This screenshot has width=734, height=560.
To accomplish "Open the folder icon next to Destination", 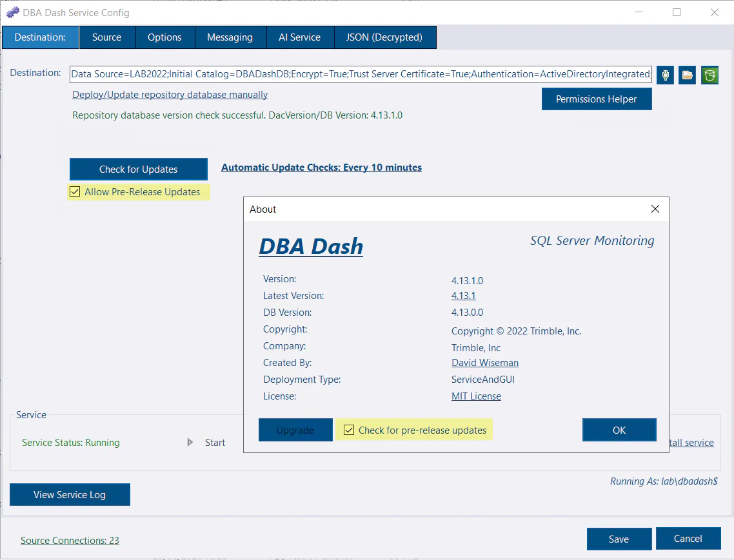I will [687, 75].
